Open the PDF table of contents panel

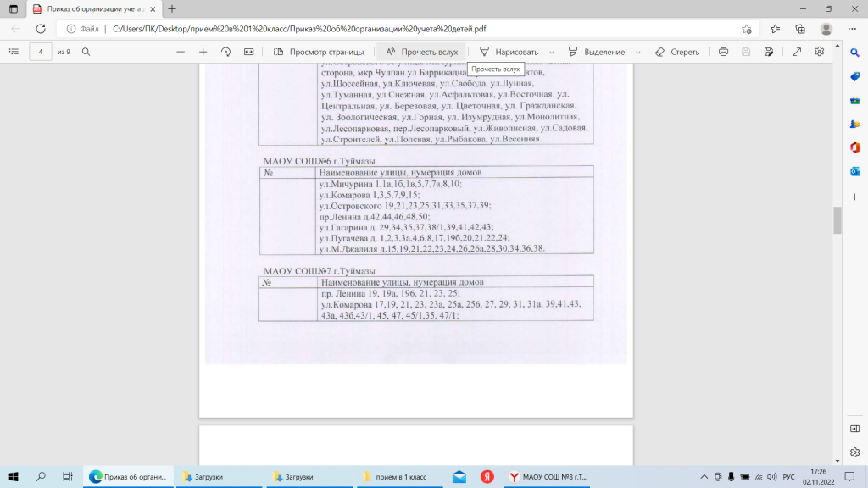tap(14, 52)
